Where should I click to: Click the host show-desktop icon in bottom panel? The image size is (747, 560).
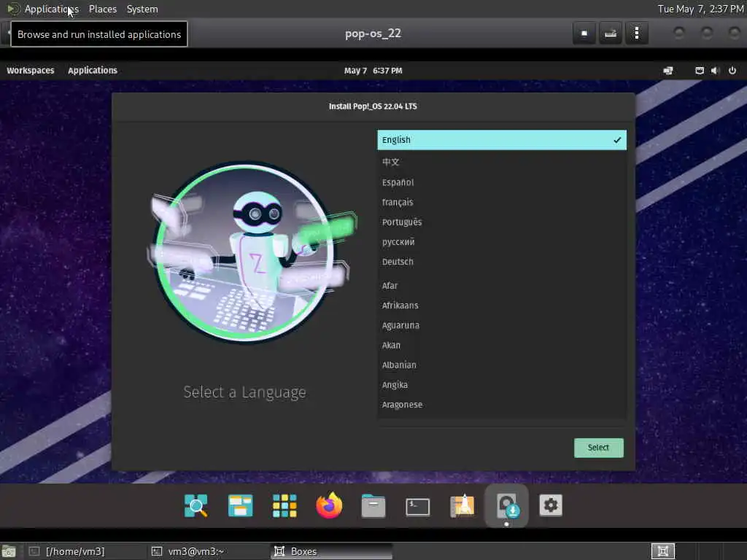click(x=9, y=551)
